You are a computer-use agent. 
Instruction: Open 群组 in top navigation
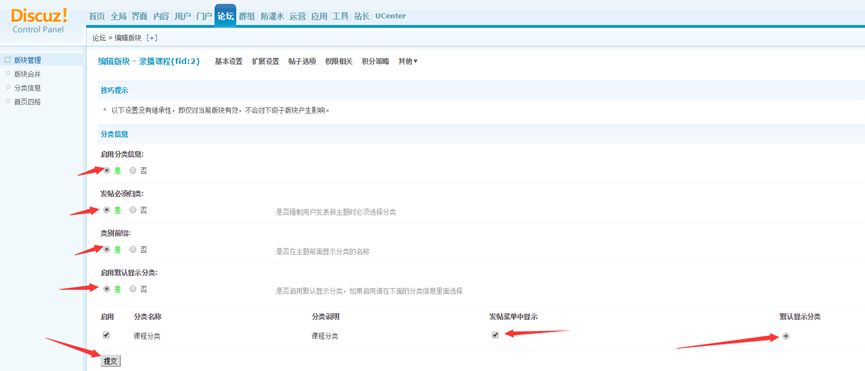(x=247, y=17)
